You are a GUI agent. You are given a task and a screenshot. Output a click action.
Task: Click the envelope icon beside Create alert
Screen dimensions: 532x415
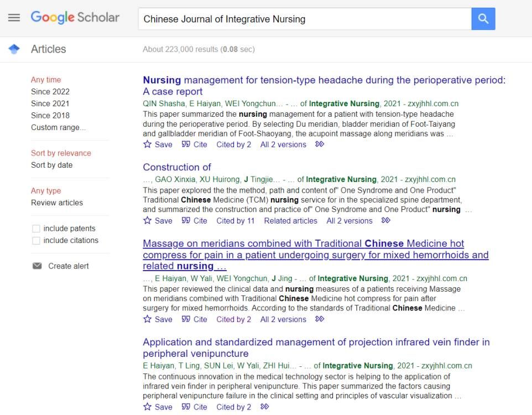pos(37,266)
